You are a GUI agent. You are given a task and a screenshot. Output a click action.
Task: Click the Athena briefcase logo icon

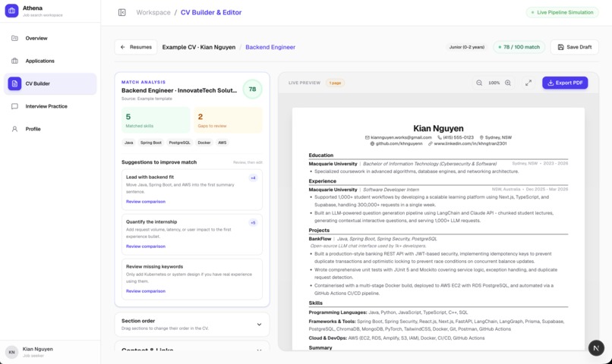pos(11,11)
